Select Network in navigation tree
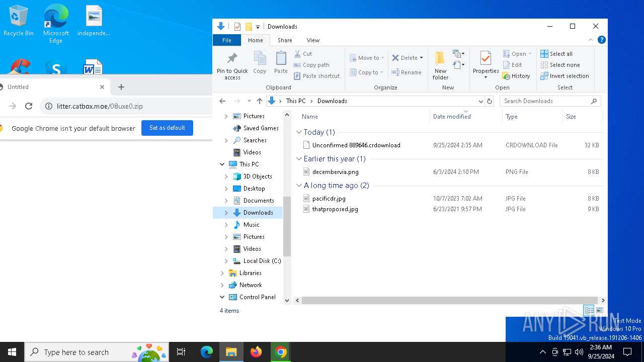Viewport: 644px width, 362px height. tap(251, 285)
